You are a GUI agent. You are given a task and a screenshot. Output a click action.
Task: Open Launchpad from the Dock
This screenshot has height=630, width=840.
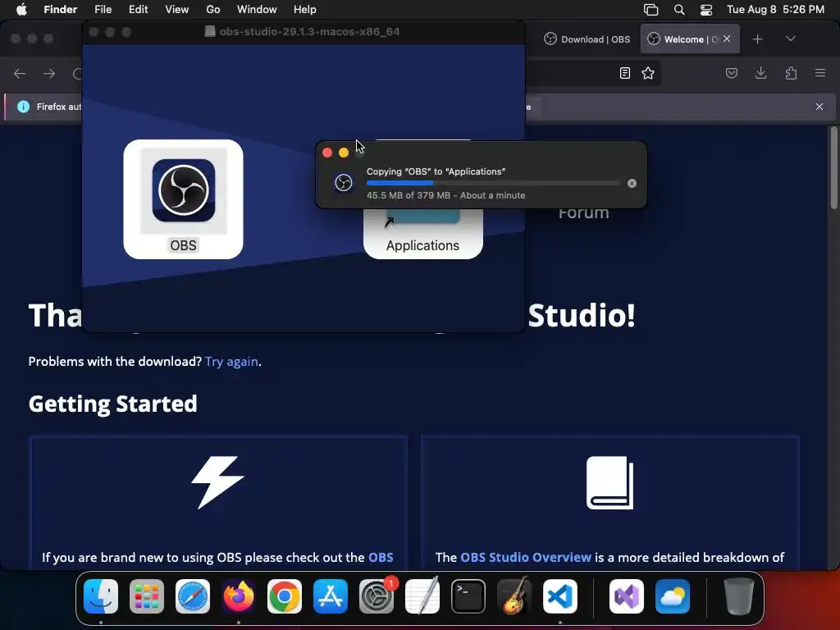147,596
